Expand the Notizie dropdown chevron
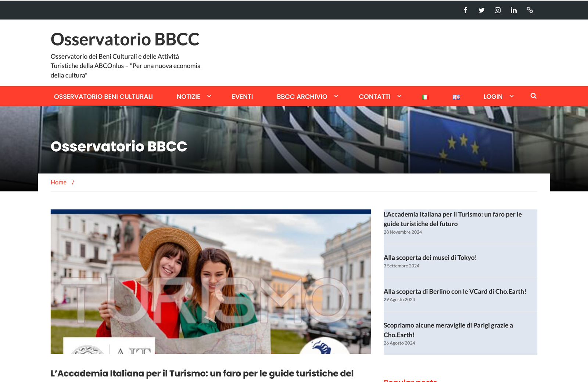Viewport: 588px width, 382px height. pos(209,96)
